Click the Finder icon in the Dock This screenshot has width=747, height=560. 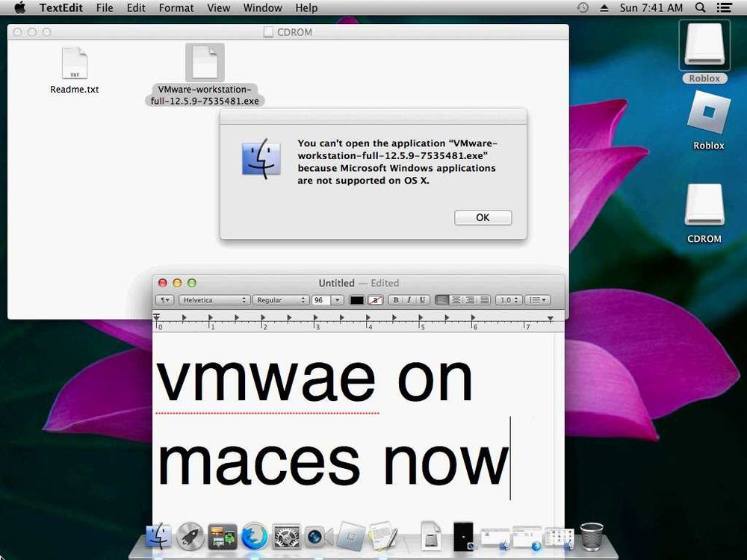tap(159, 536)
